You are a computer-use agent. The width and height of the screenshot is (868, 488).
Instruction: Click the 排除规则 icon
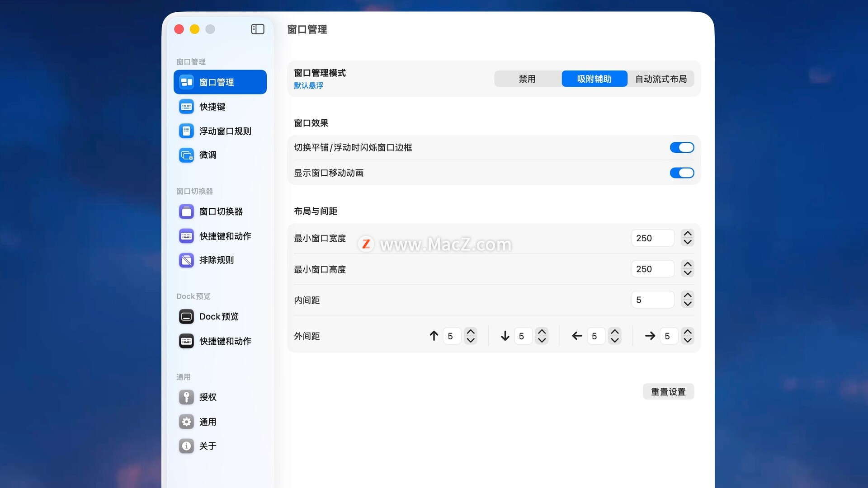point(186,260)
